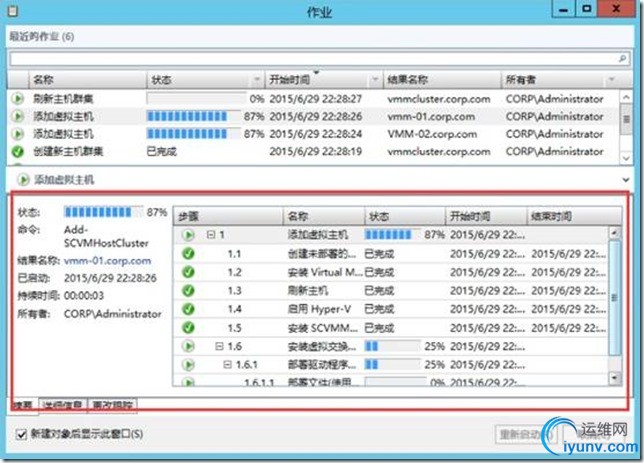The height and width of the screenshot is (463, 644).
Task: Sort jobs by 结果名称 column header
Action: (x=442, y=80)
